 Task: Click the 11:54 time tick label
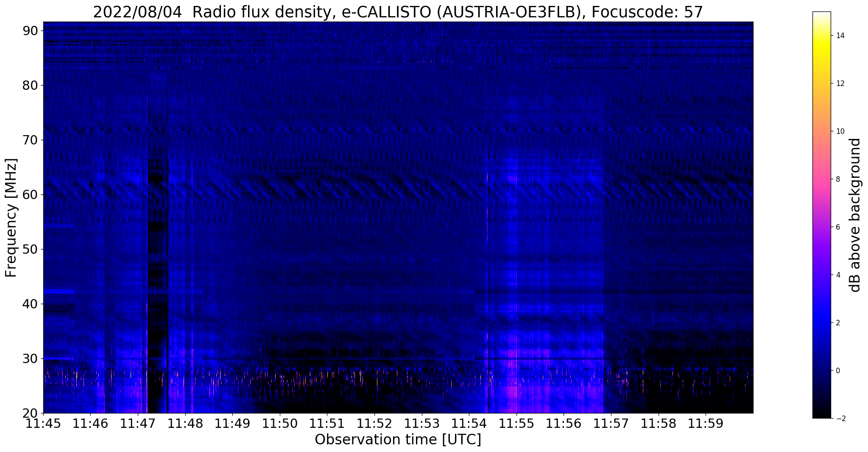[469, 423]
